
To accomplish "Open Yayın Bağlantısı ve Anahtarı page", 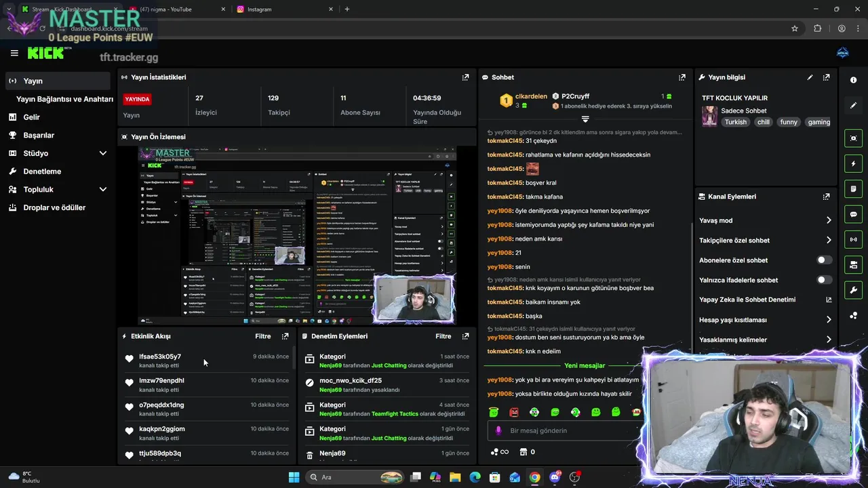I will (64, 99).
